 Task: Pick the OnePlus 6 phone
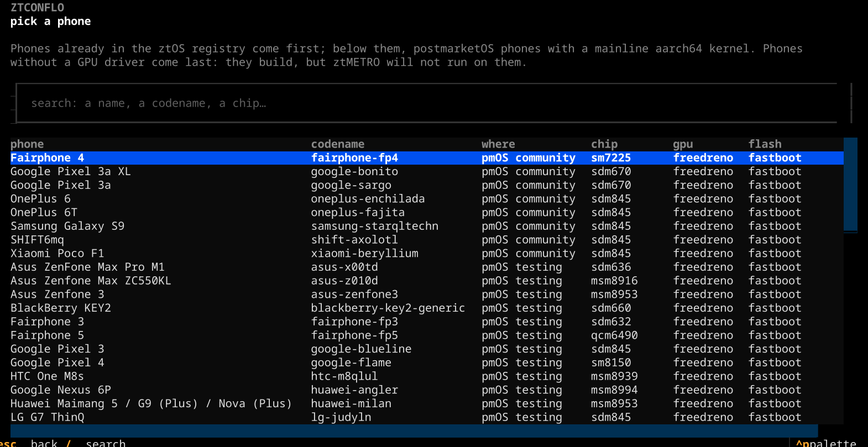(x=427, y=199)
